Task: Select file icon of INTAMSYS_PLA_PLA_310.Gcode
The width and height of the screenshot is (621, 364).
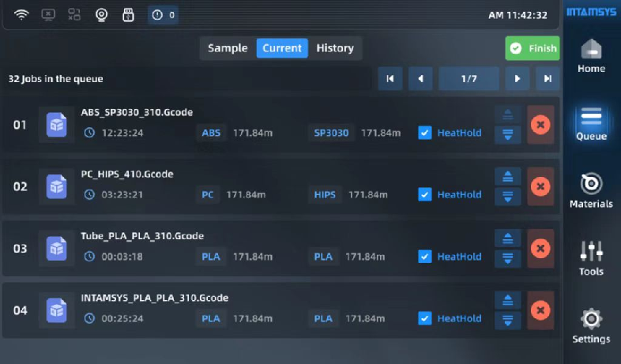Action: pyautogui.click(x=57, y=310)
